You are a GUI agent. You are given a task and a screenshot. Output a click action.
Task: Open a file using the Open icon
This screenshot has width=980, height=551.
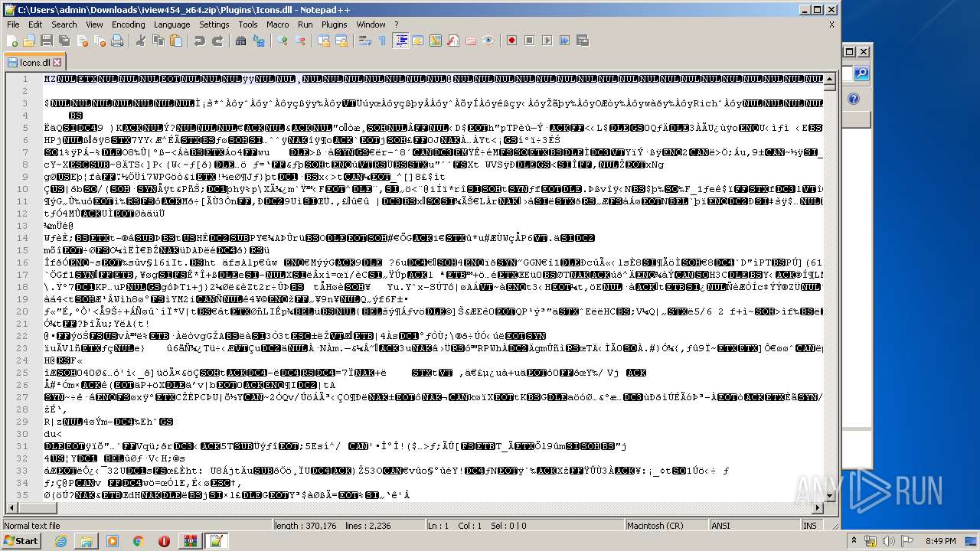coord(29,41)
